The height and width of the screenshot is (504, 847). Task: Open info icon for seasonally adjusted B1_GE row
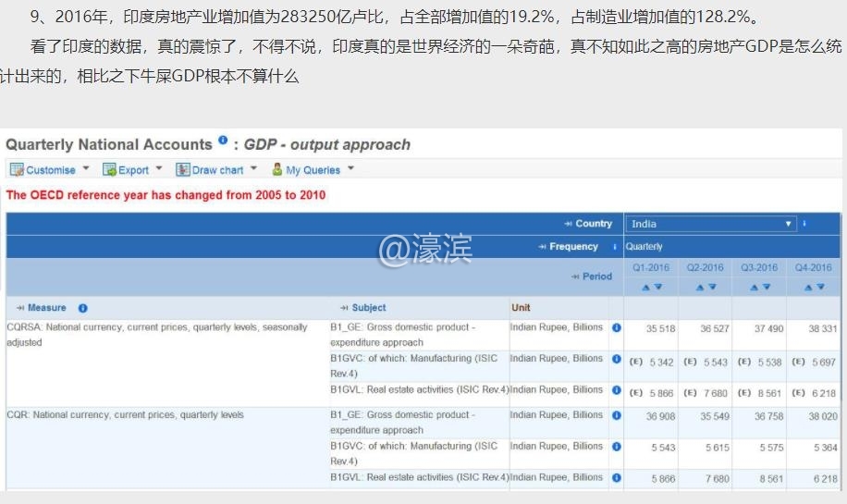(617, 327)
